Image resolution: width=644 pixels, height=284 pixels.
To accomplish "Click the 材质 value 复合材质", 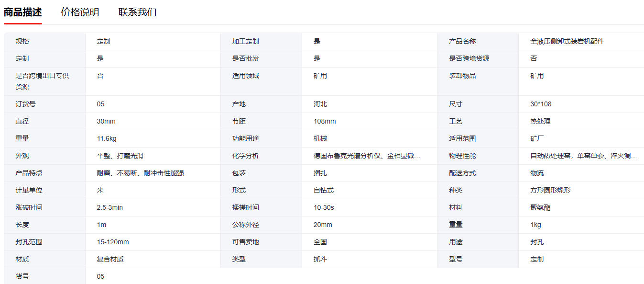I will tap(110, 260).
